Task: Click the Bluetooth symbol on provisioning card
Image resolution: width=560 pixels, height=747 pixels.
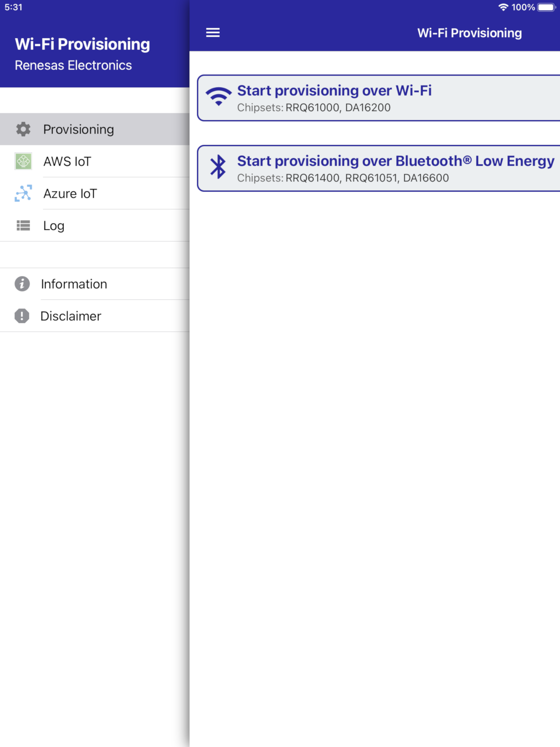Action: coord(218,167)
